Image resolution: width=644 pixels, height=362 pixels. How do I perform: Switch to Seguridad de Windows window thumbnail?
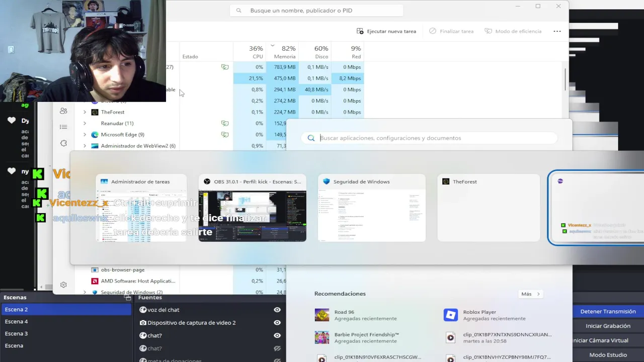tap(371, 207)
